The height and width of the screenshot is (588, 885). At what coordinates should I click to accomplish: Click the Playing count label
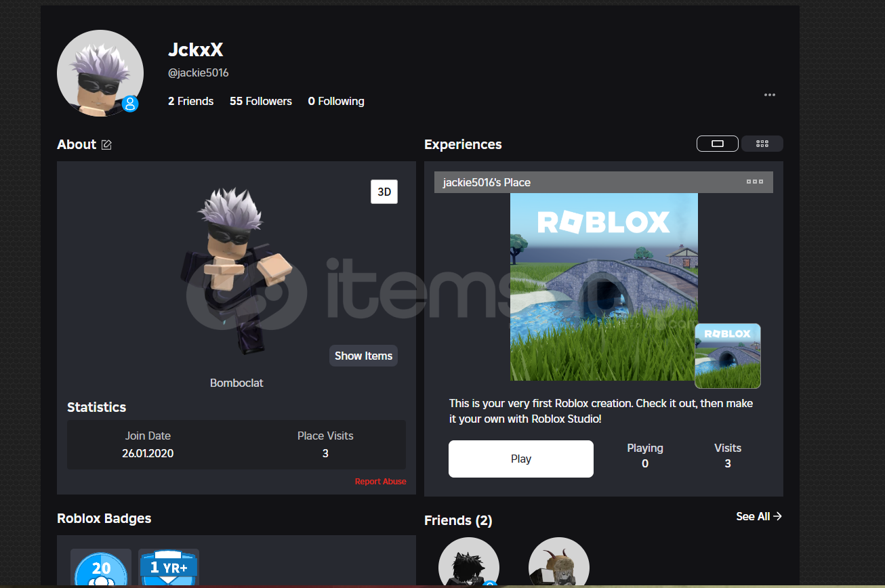click(645, 448)
